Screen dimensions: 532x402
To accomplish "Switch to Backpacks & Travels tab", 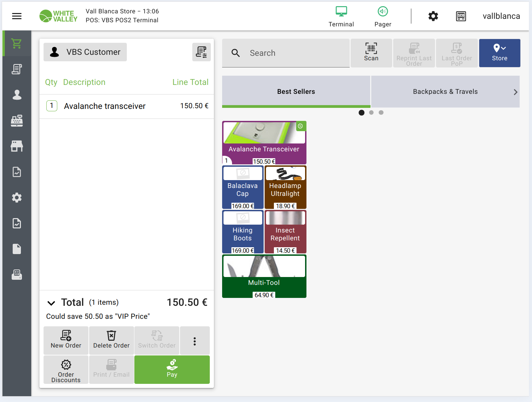I will click(445, 92).
